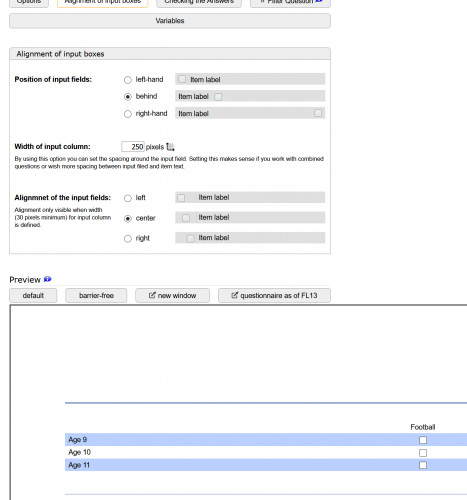Click the Preview heading

(25, 280)
